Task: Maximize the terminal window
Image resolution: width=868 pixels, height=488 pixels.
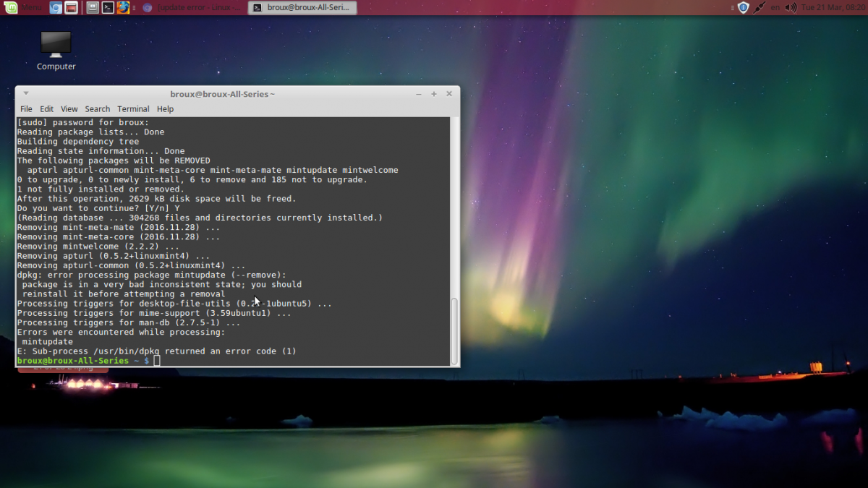Action: (434, 94)
